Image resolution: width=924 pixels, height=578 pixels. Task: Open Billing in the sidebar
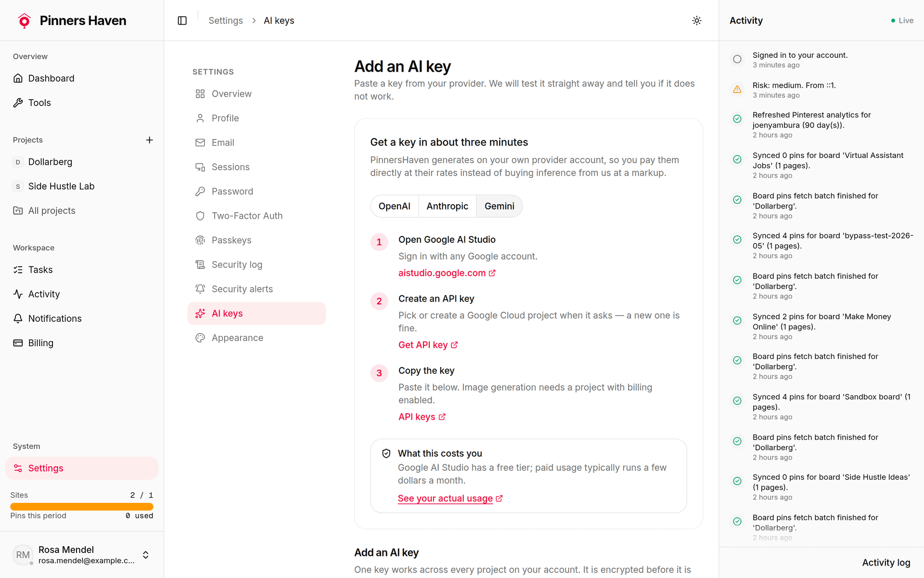(82, 343)
